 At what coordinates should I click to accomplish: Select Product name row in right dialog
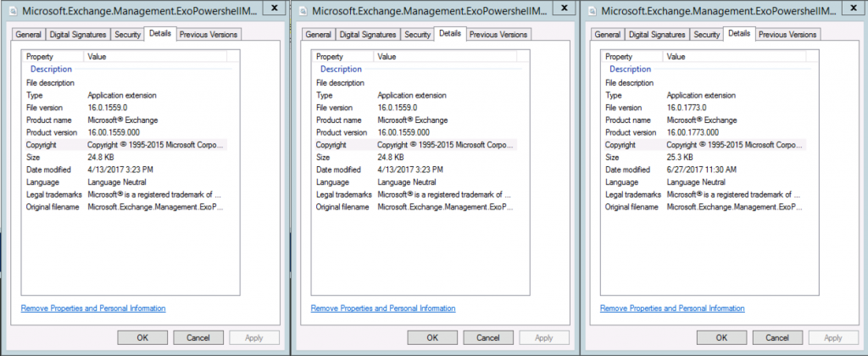pos(704,120)
